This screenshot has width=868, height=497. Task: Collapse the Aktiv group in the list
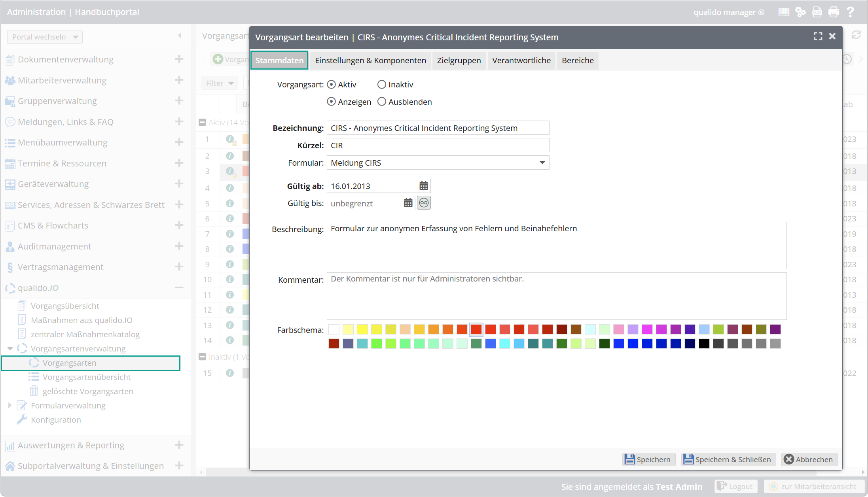coord(202,122)
